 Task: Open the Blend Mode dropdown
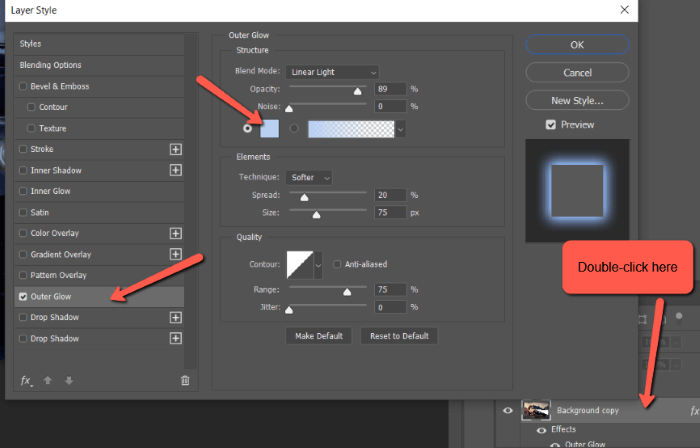[332, 72]
